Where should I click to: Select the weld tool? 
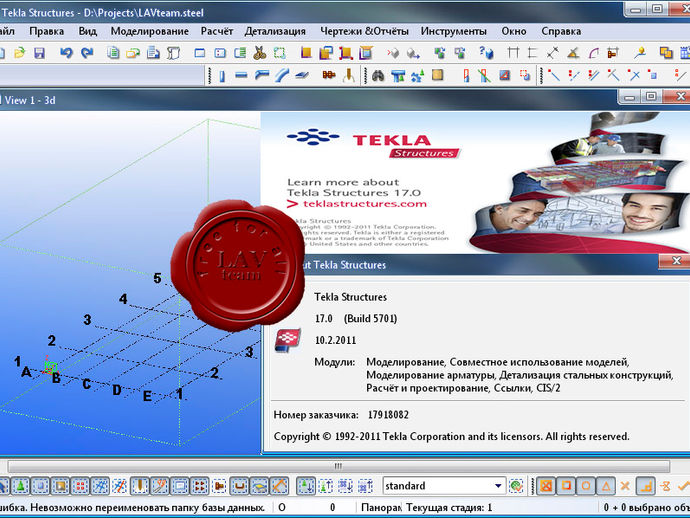(349, 76)
